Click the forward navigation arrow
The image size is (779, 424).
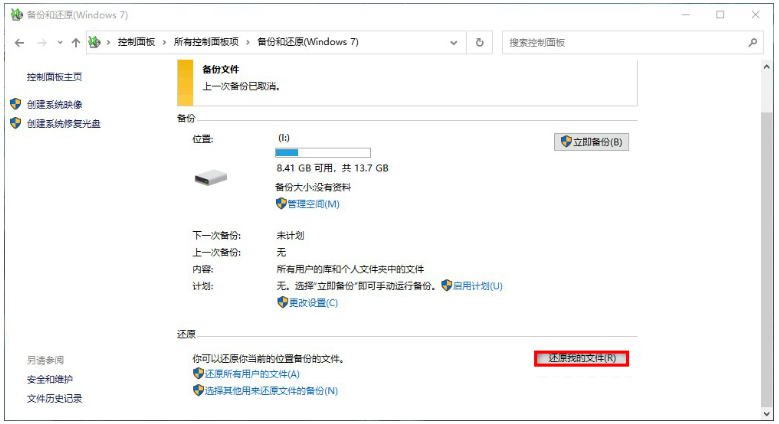pyautogui.click(x=42, y=43)
